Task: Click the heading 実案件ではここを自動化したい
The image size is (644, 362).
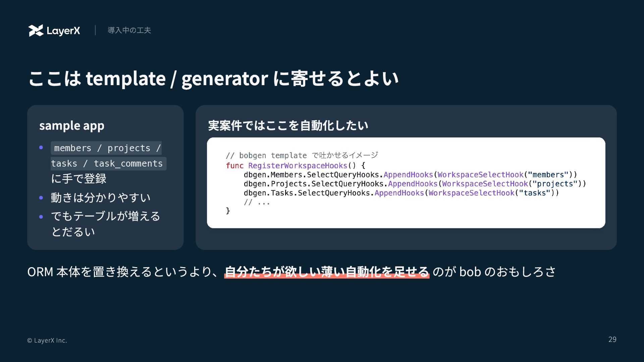Action: (288, 125)
